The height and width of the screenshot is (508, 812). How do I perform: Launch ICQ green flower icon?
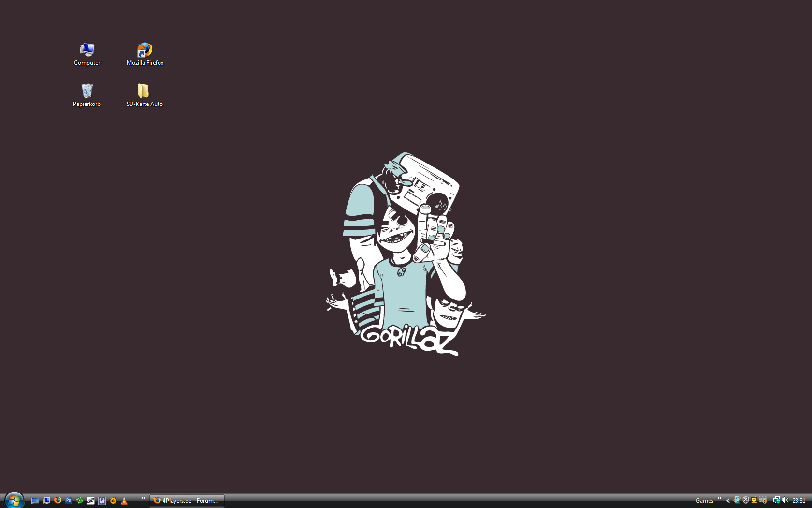[x=80, y=501]
